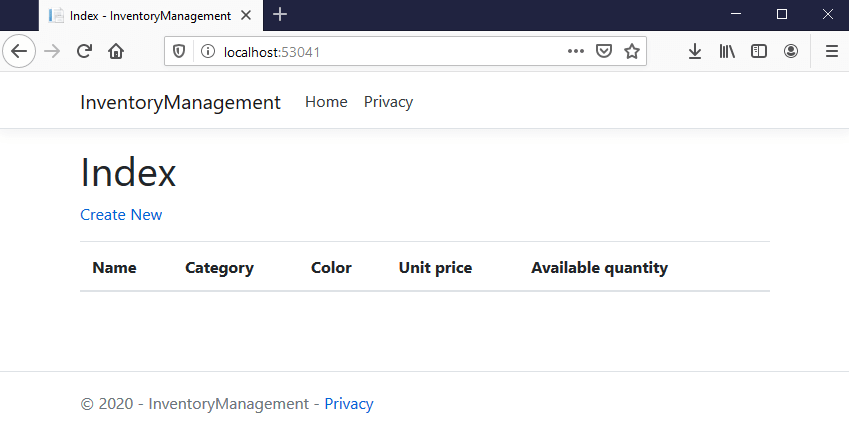The width and height of the screenshot is (849, 430).
Task: Expand page actions three-dot menu
Action: point(576,51)
